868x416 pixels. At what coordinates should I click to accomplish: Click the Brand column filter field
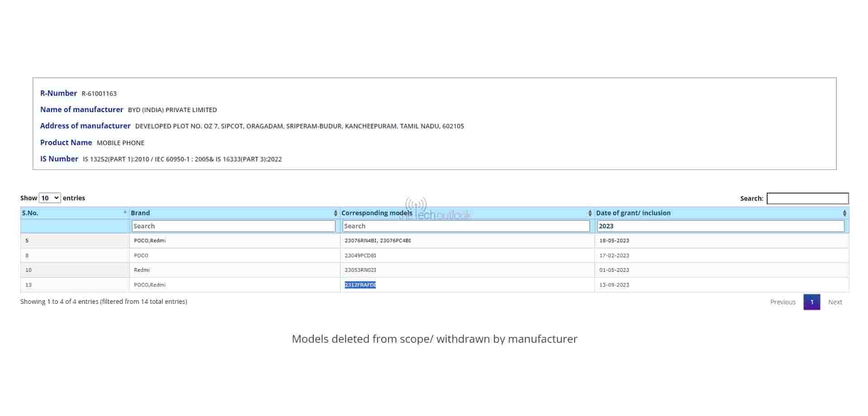[233, 226]
